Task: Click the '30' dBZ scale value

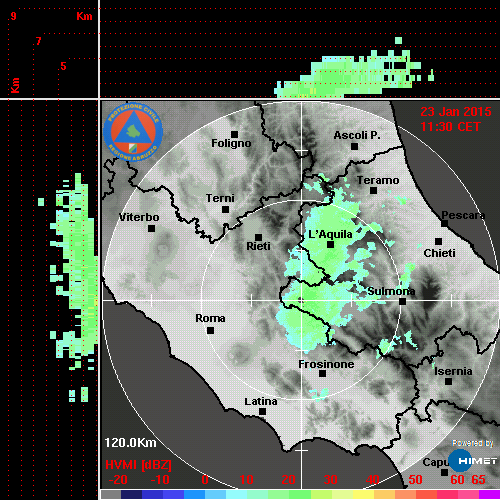Action: pos(330,480)
